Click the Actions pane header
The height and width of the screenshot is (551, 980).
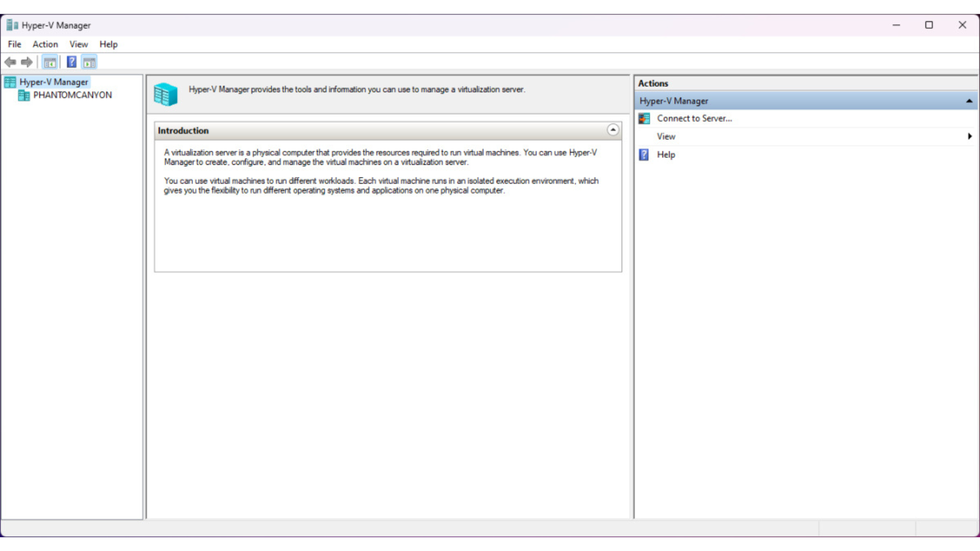coord(652,83)
